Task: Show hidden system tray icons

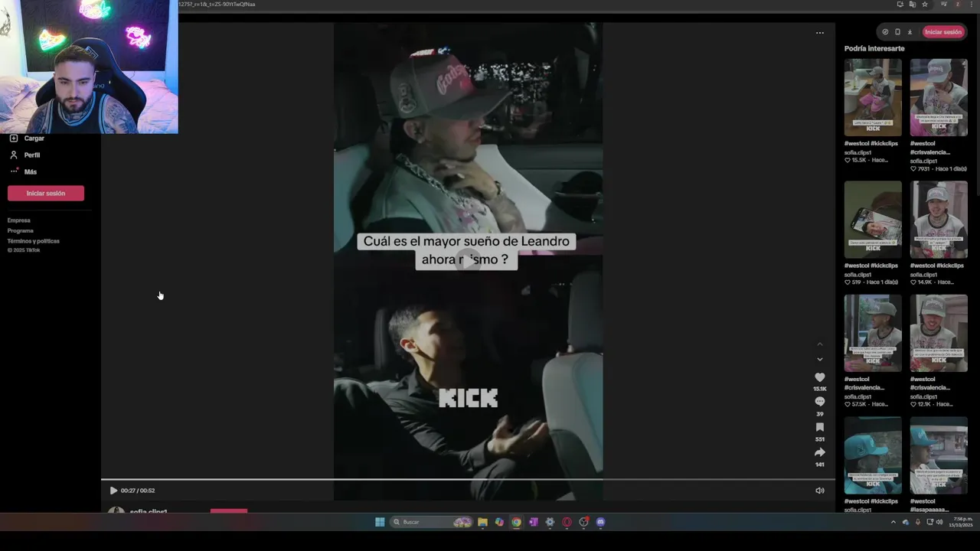Action: [893, 522]
